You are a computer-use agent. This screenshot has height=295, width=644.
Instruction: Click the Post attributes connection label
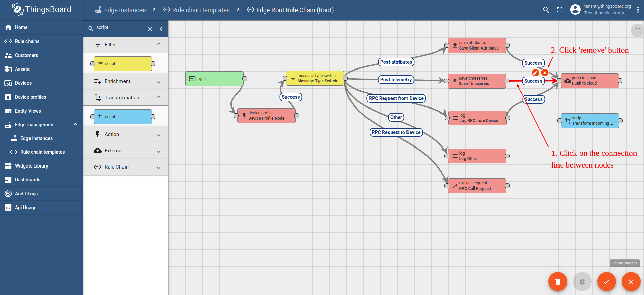point(396,62)
